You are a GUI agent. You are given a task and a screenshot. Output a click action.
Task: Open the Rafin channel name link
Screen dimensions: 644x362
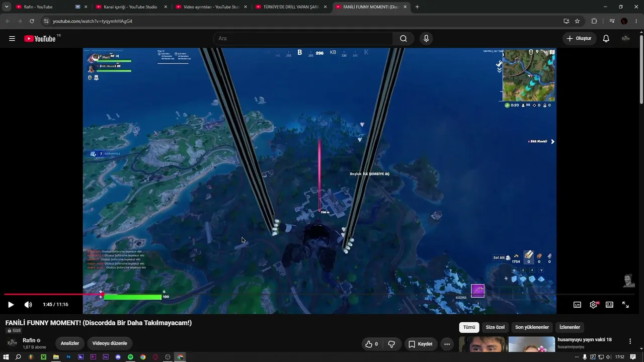click(29, 340)
